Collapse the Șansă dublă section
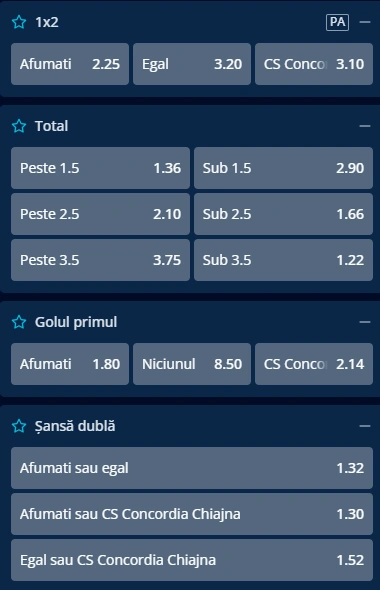380x590 pixels. (365, 426)
